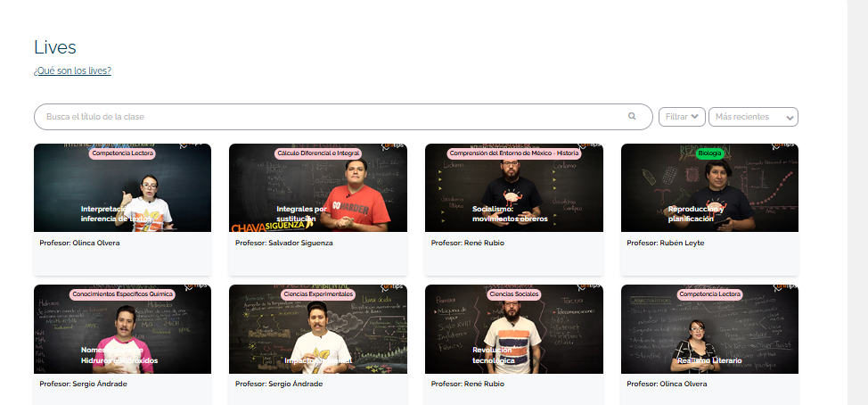Click 'Profesor: Rubén Leyte' text
Image resolution: width=868 pixels, height=405 pixels.
(666, 243)
